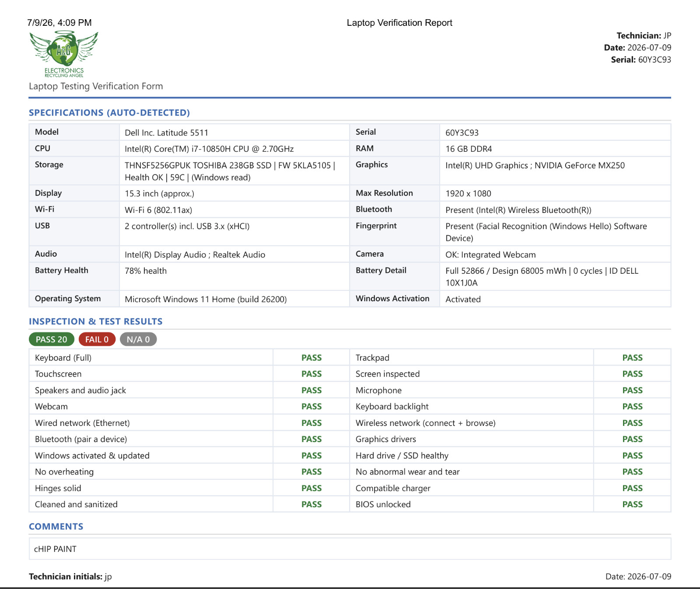Click PASS result for Compatible charger
The height and width of the screenshot is (589, 700).
click(633, 488)
